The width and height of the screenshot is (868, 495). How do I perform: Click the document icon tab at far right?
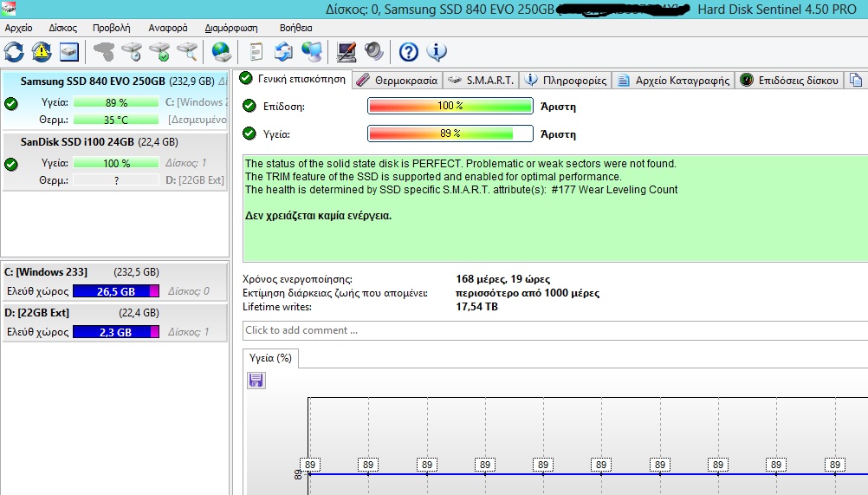[856, 81]
